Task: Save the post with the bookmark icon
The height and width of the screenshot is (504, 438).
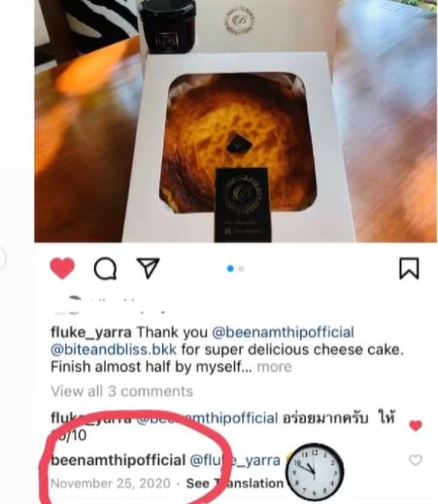Action: [409, 268]
